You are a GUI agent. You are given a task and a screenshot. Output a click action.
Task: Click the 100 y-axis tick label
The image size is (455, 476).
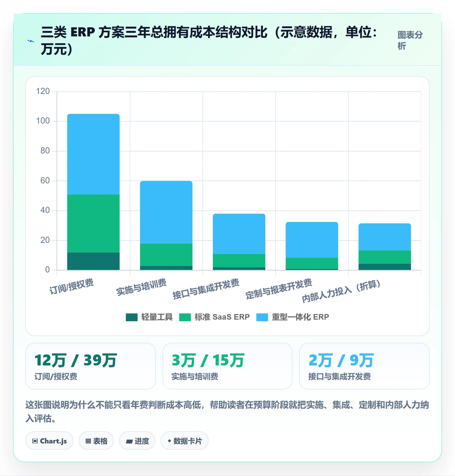43,121
